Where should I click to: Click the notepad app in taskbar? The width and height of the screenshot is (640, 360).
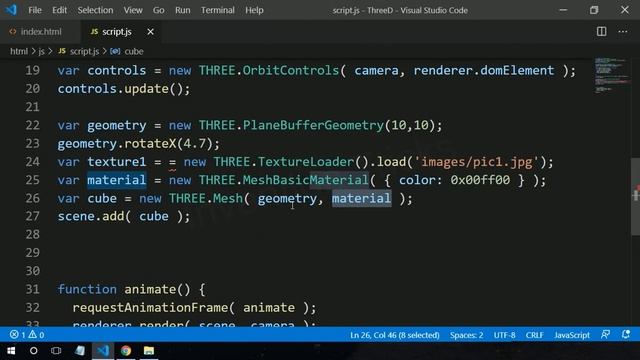pos(80,351)
